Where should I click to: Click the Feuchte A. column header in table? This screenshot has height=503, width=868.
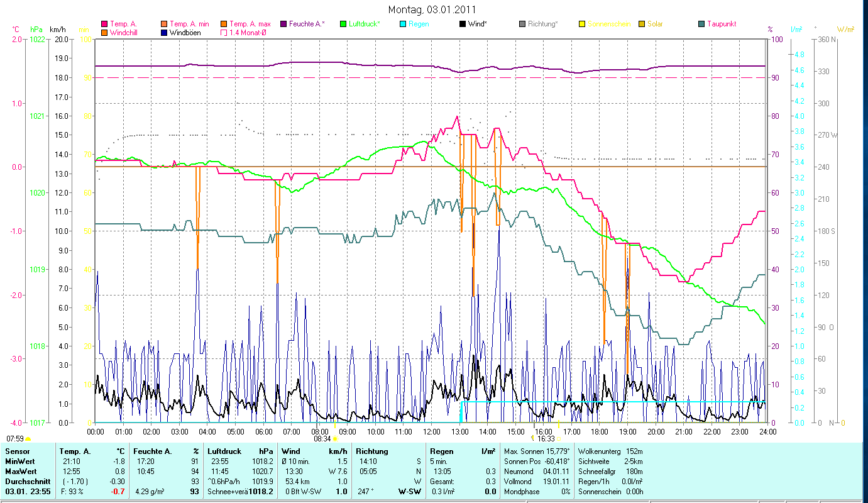[x=154, y=451]
